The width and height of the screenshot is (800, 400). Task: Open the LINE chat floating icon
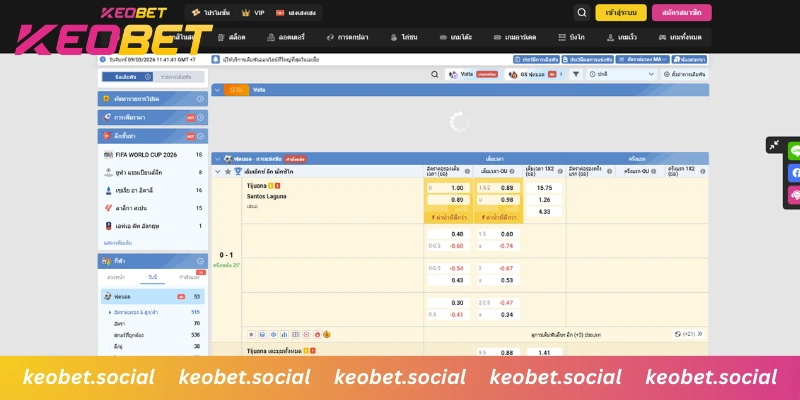coord(794,151)
